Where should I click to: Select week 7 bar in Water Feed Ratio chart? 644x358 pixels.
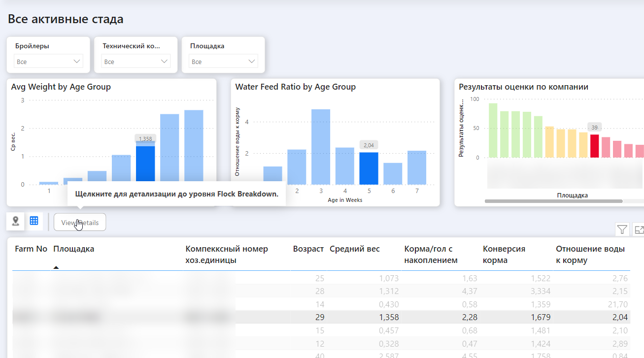pyautogui.click(x=417, y=167)
